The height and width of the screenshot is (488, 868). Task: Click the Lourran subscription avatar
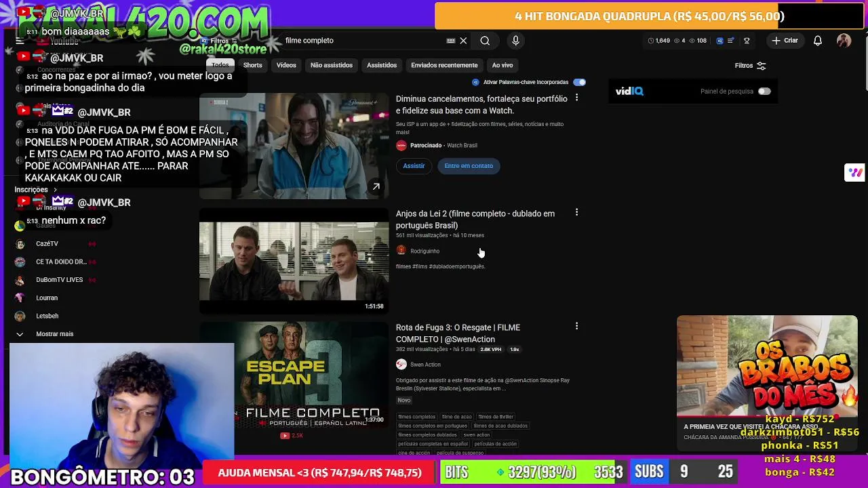(x=20, y=298)
